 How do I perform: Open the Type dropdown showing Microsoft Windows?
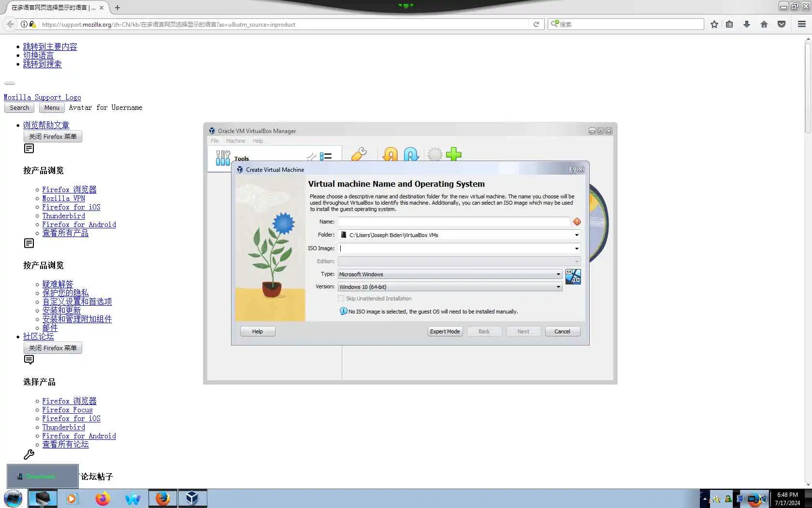(449, 274)
